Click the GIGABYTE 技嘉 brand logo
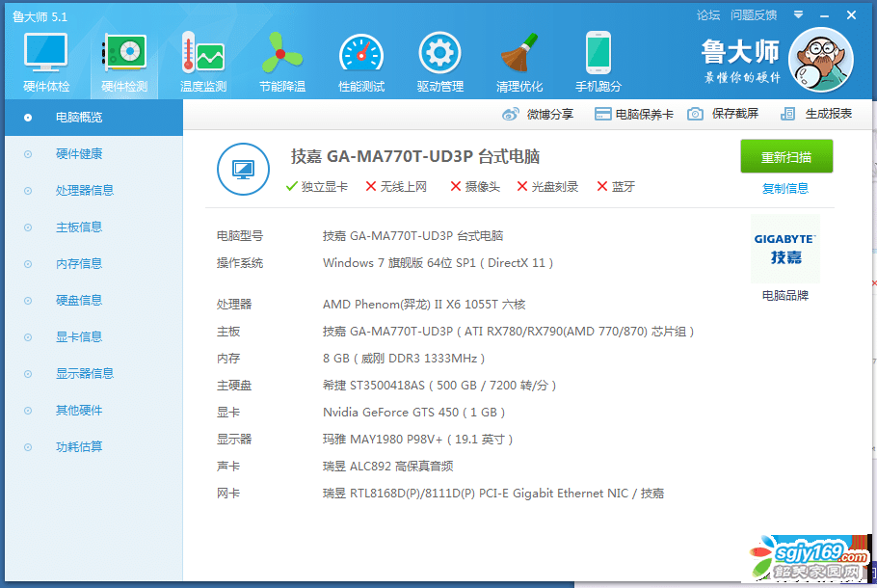The width and height of the screenshot is (877, 588). point(785,249)
